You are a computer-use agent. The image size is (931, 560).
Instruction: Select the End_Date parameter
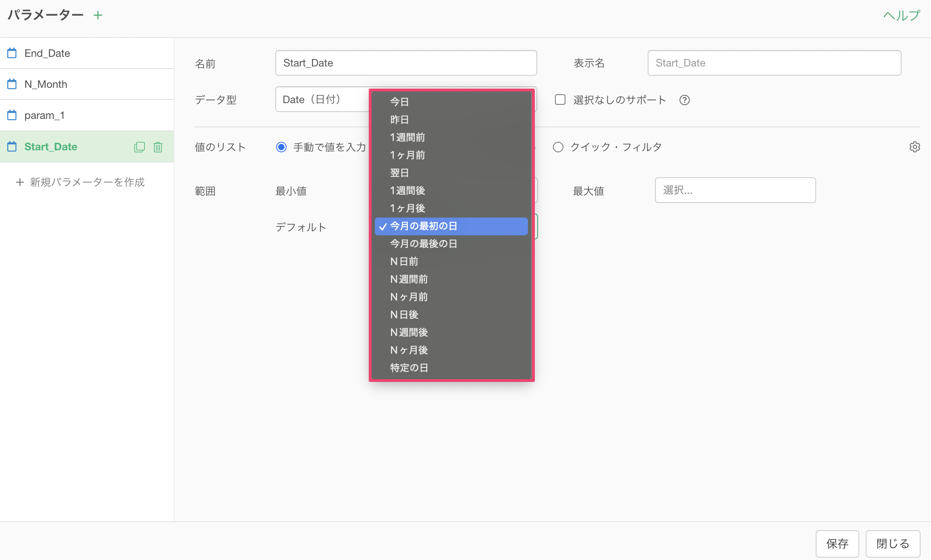coord(87,53)
